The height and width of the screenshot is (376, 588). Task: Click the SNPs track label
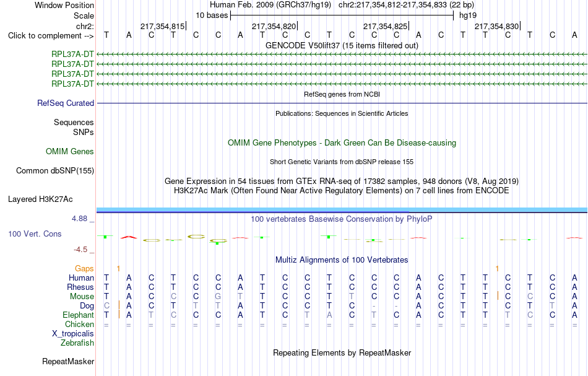click(x=84, y=133)
